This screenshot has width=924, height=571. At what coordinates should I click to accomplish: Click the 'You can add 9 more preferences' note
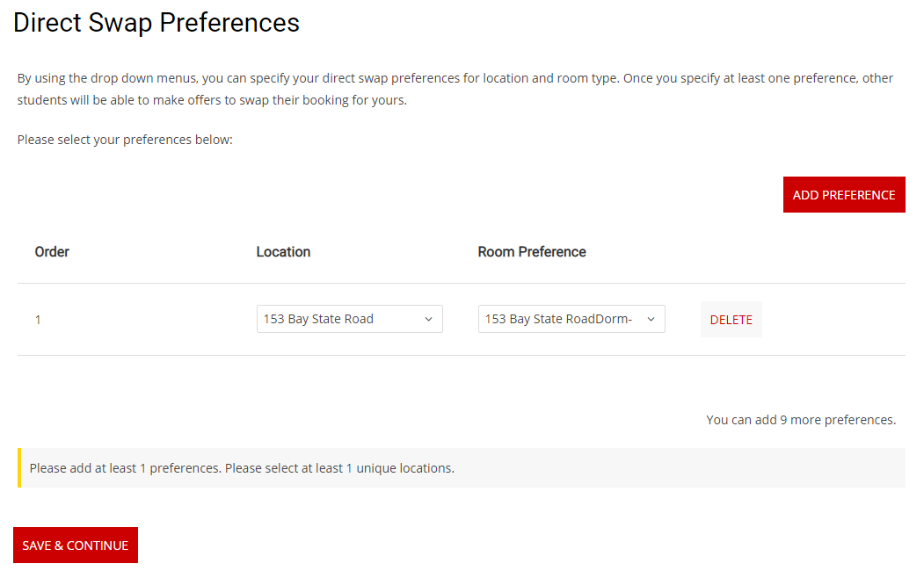point(801,420)
